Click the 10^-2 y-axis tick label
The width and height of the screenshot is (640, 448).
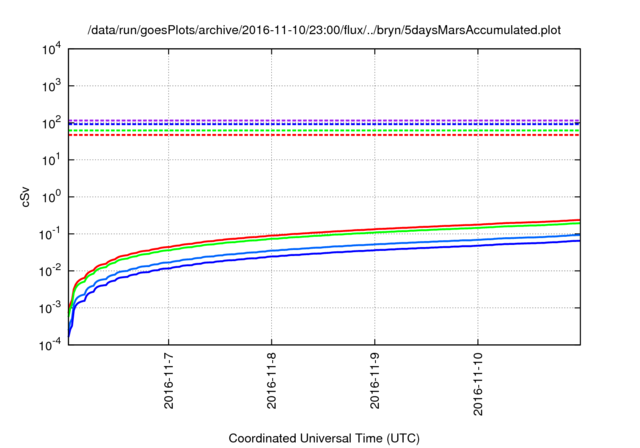pos(51,271)
